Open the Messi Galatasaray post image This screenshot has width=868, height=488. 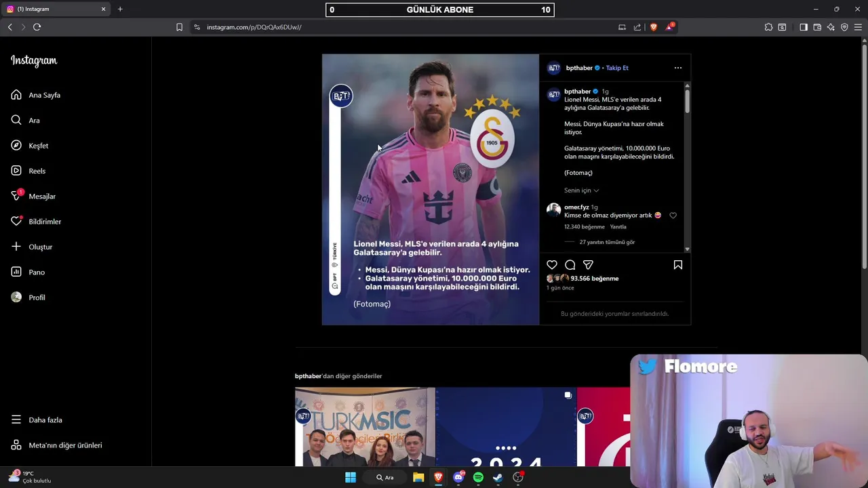click(x=431, y=190)
